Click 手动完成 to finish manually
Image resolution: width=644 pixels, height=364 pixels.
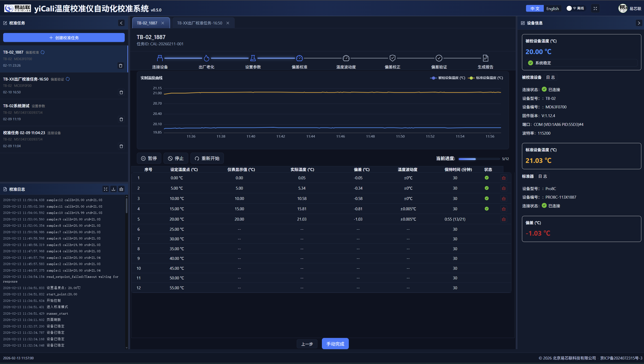point(335,344)
